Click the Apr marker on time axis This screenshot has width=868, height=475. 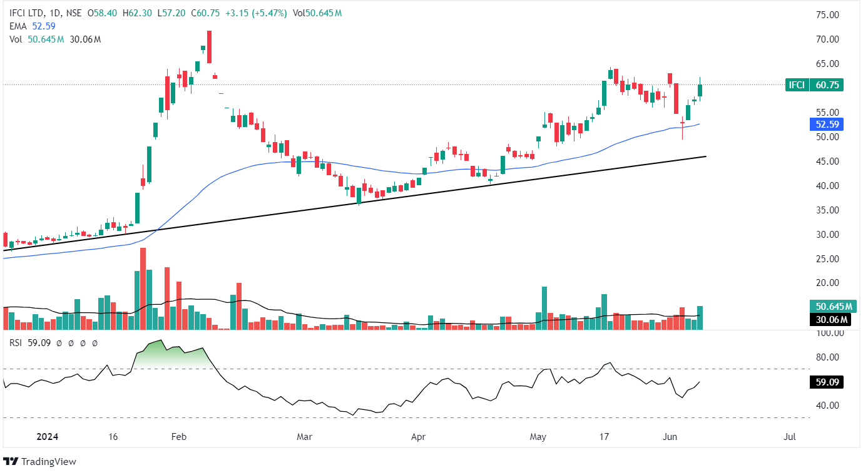(419, 437)
